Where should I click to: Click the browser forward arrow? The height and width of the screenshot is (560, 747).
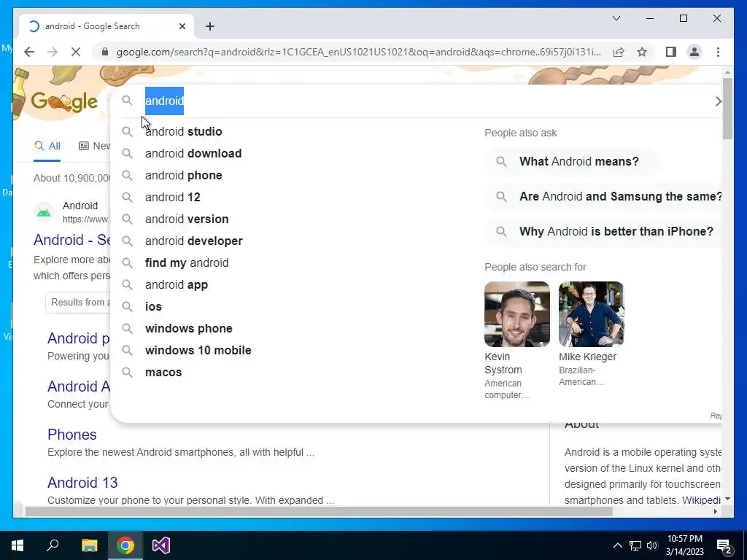click(53, 52)
